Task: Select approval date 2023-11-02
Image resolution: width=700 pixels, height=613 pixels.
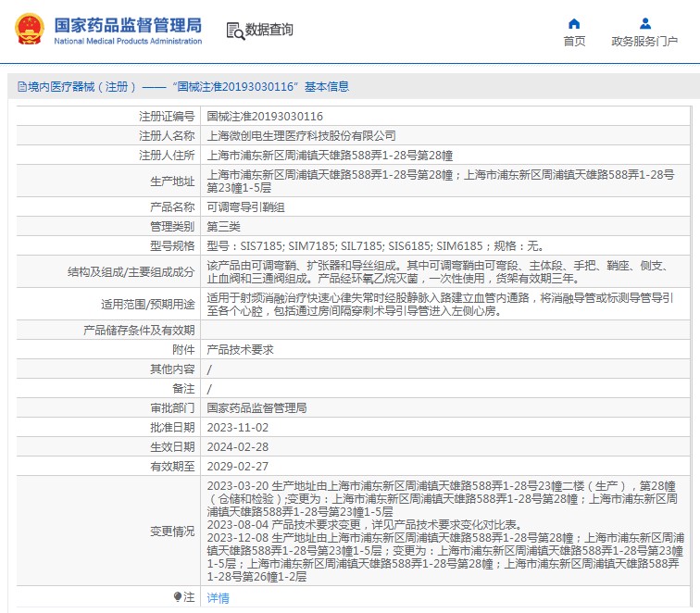Action: [237, 428]
